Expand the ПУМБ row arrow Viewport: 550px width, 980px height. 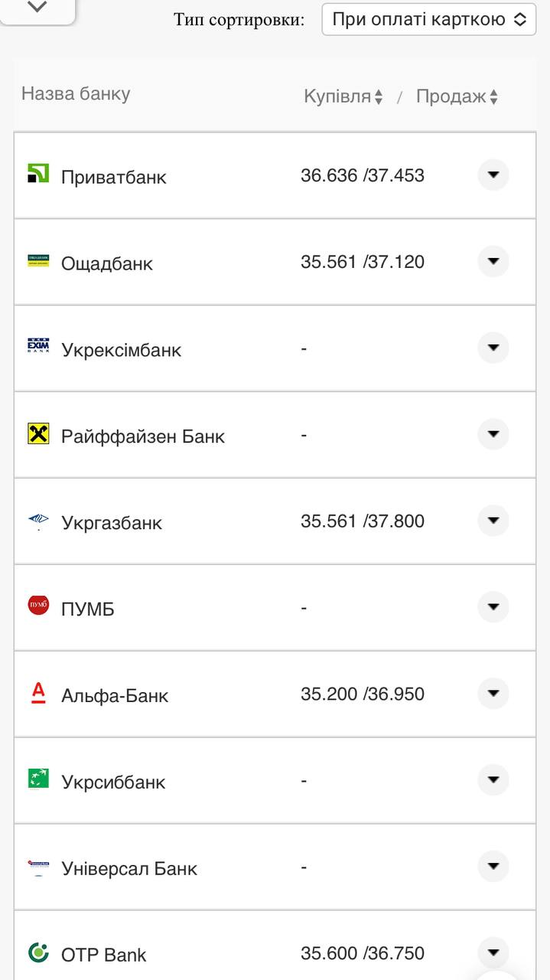click(493, 607)
